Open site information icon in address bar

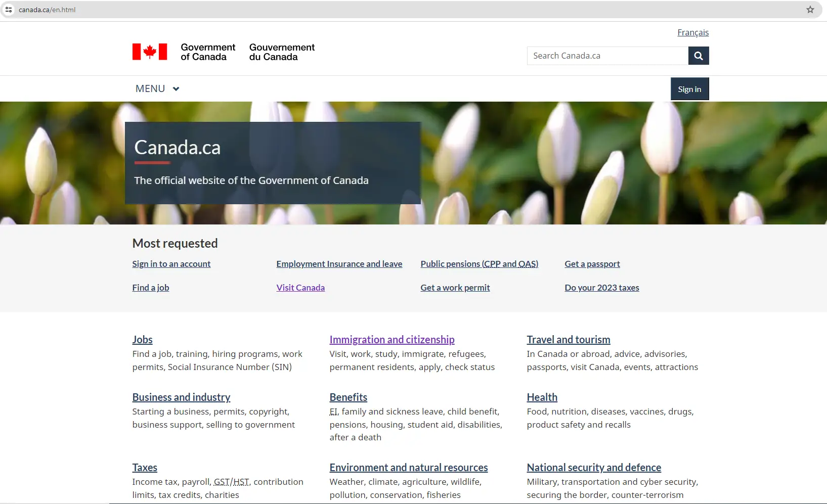9,10
